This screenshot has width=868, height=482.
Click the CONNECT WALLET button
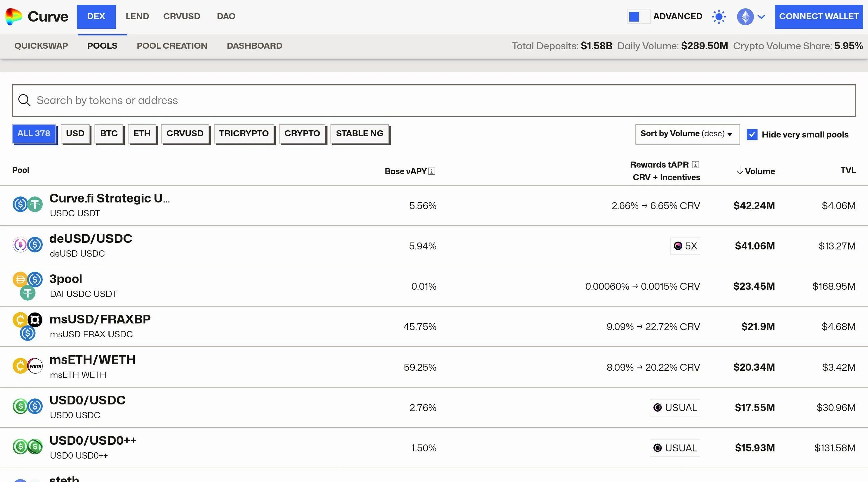[818, 16]
